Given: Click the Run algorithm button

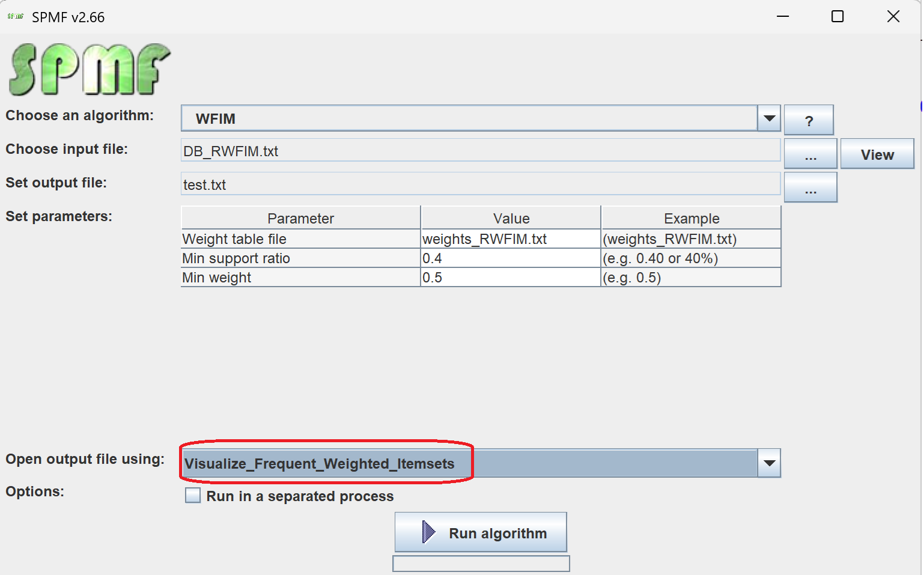Looking at the screenshot, I should click(x=481, y=532).
